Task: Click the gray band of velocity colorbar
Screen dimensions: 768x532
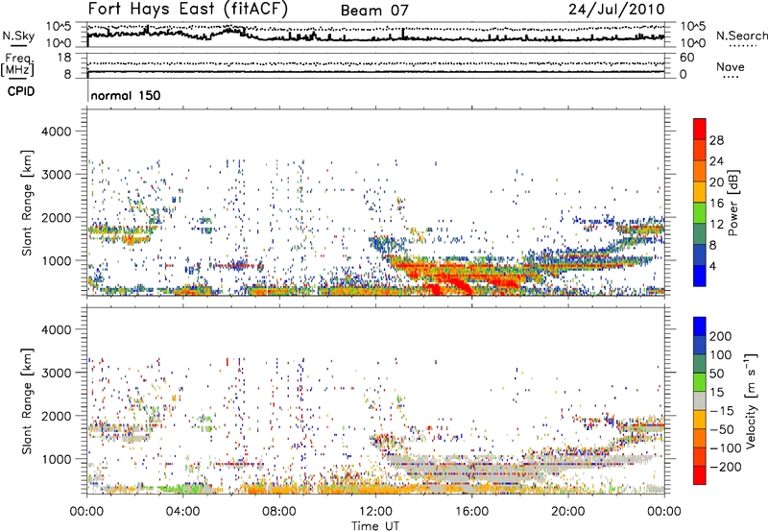Action: click(x=700, y=401)
